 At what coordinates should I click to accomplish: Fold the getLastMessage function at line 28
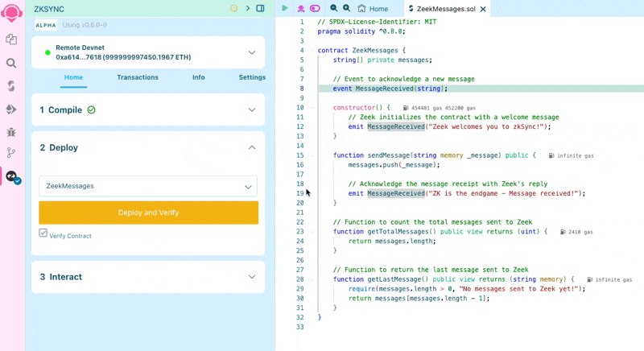pos(312,279)
